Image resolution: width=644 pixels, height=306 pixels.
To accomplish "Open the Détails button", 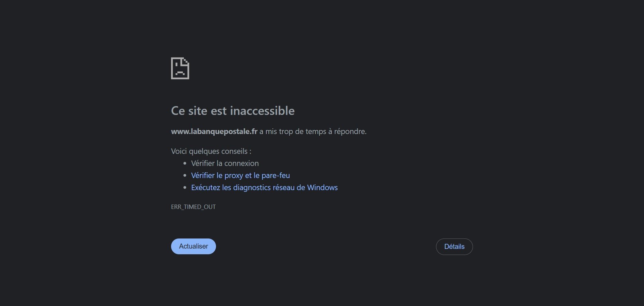I will tap(454, 247).
